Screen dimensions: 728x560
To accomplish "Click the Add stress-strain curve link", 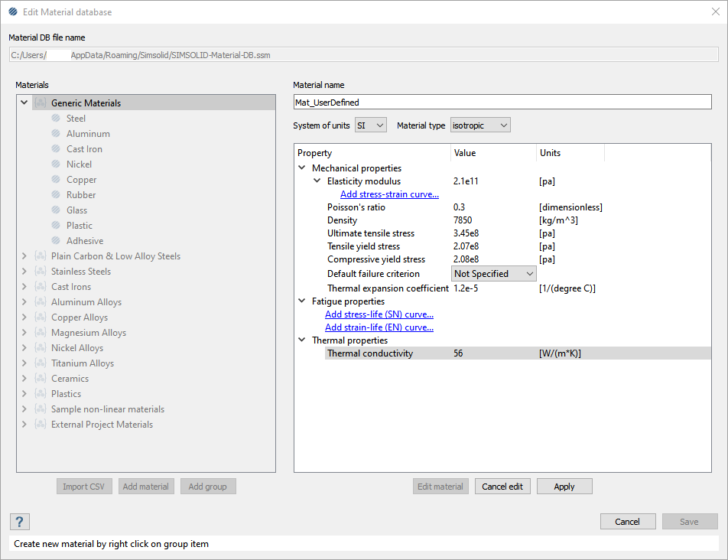I will [x=389, y=194].
